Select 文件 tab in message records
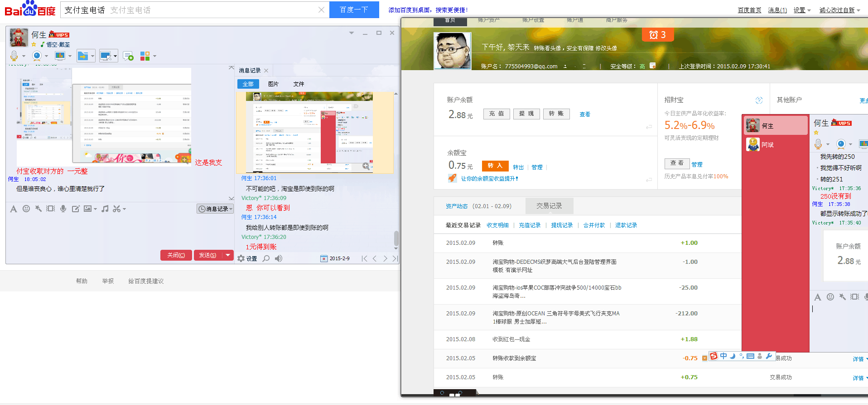The width and height of the screenshot is (868, 405). [x=299, y=84]
